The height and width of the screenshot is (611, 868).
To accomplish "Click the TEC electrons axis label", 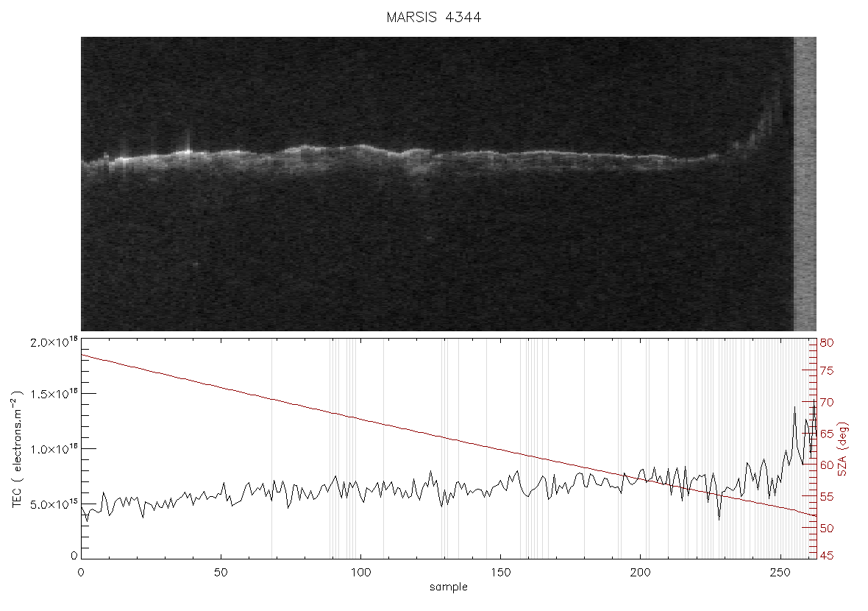I will pos(18,449).
